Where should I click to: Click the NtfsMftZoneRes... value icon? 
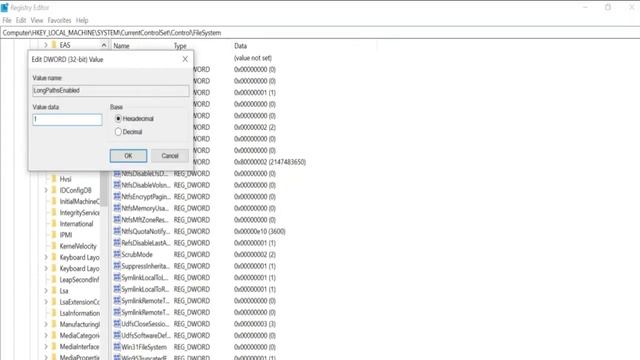click(x=117, y=220)
